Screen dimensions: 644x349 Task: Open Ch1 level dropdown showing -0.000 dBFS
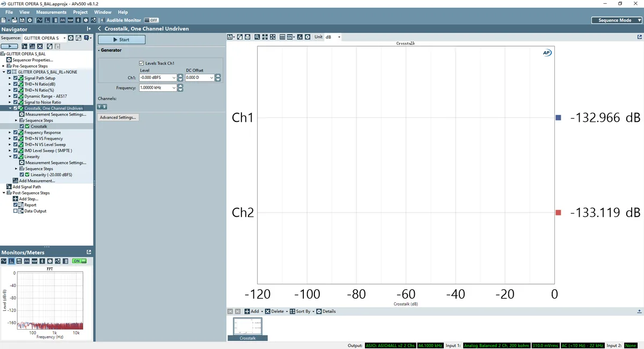[174, 78]
